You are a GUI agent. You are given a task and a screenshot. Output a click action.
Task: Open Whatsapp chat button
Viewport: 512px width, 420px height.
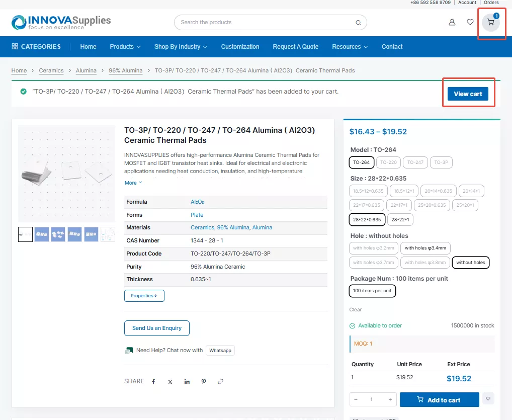click(x=220, y=351)
